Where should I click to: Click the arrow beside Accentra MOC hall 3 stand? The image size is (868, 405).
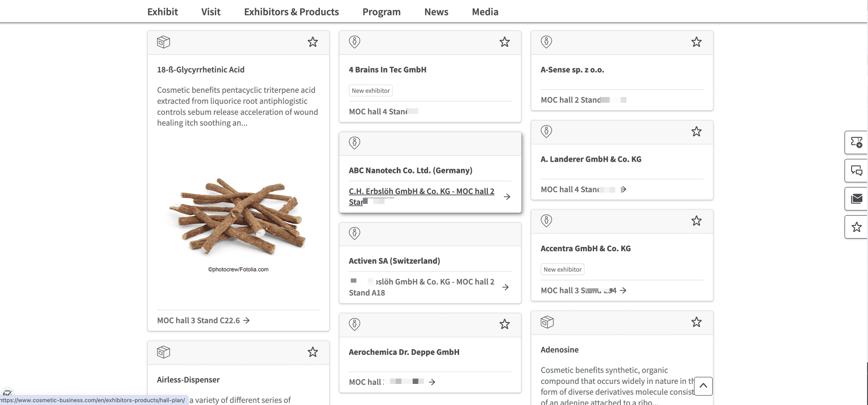pyautogui.click(x=623, y=291)
